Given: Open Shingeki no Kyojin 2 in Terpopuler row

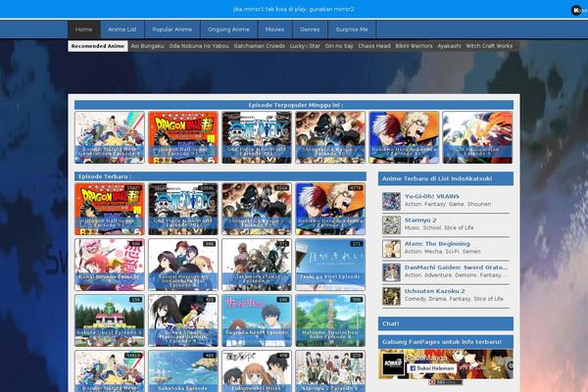Looking at the screenshot, I should click(x=330, y=137).
